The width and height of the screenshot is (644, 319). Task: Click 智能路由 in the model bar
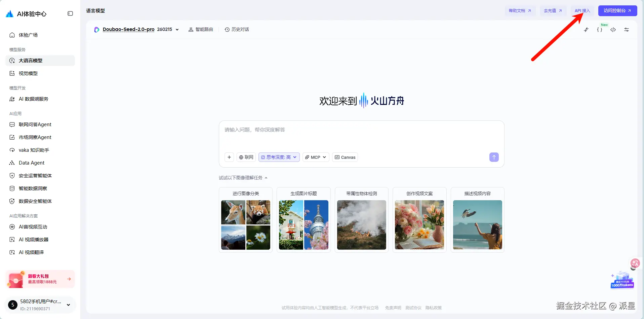click(201, 30)
